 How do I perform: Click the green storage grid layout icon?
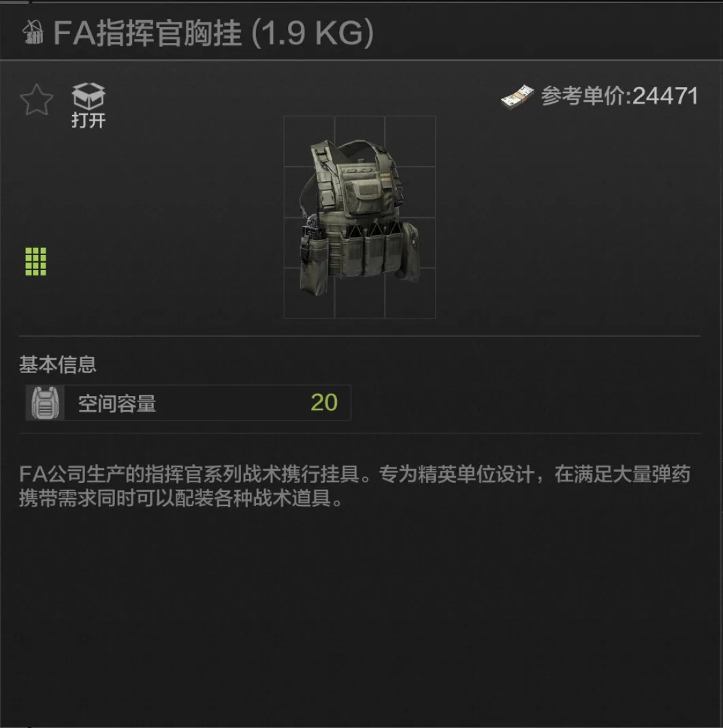pos(36,261)
